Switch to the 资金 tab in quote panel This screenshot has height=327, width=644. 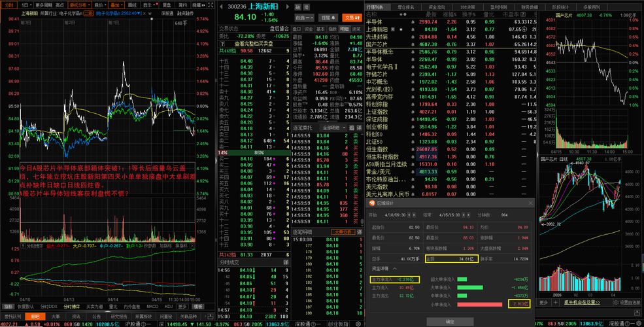pyautogui.click(x=309, y=29)
